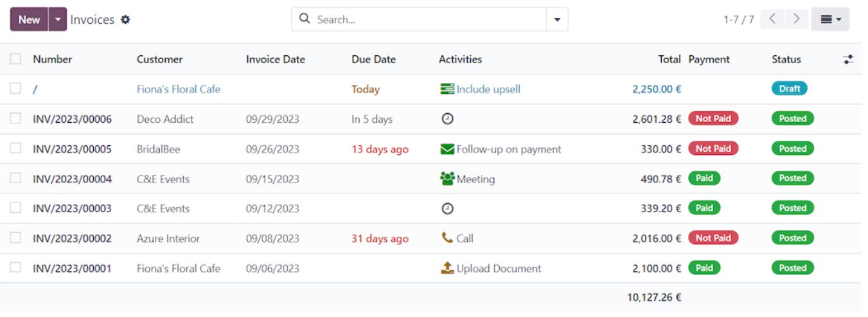Toggle the select-all checkbox in header
Screen dimensions: 868x317
coord(15,59)
